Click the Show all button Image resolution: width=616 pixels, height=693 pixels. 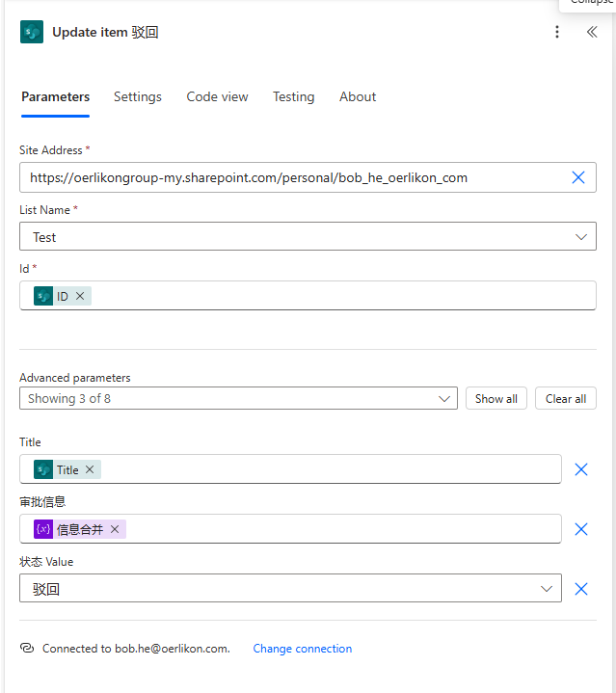coord(495,398)
